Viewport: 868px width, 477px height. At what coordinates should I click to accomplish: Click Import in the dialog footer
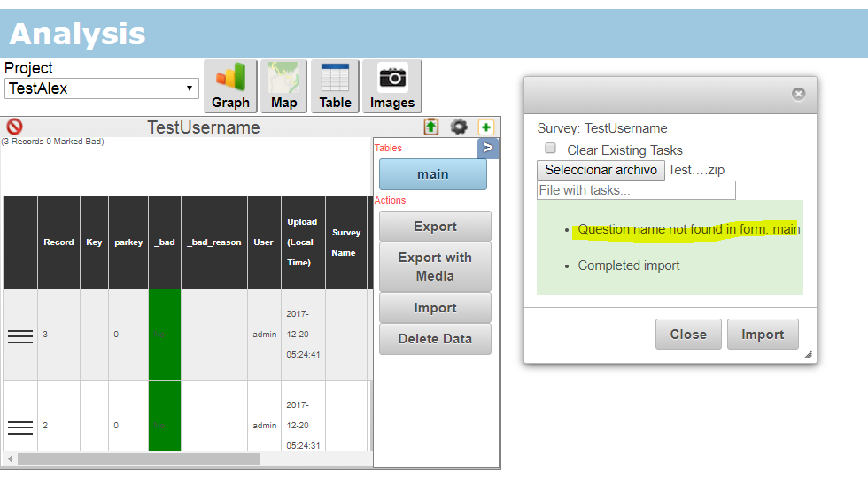click(x=763, y=335)
